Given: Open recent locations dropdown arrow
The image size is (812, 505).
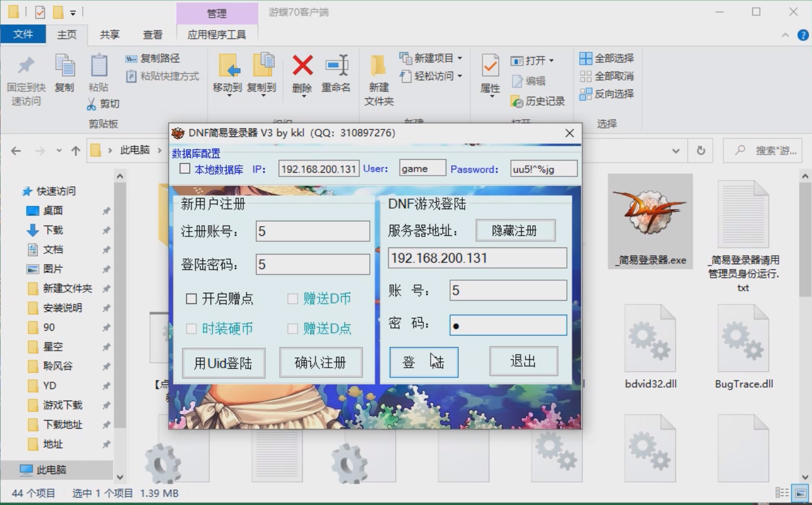Looking at the screenshot, I should [59, 151].
